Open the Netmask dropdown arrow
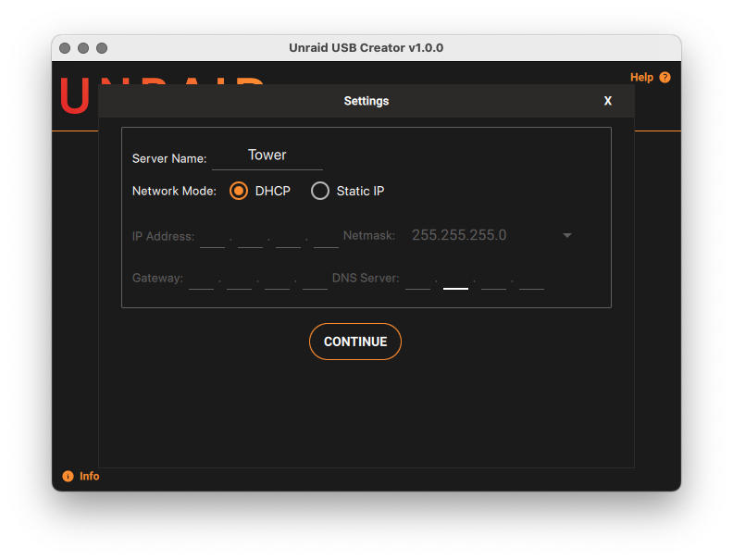Viewport: 733px width, 560px height. pos(567,235)
